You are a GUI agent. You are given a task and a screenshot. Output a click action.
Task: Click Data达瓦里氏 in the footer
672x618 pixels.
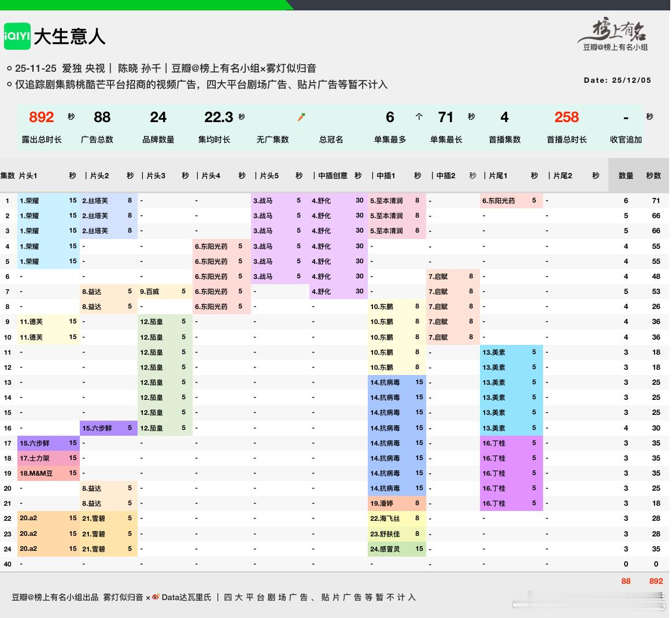click(x=186, y=597)
